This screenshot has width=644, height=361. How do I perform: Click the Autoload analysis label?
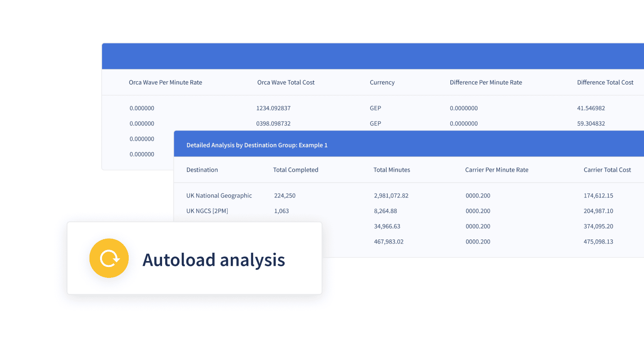coord(214,260)
